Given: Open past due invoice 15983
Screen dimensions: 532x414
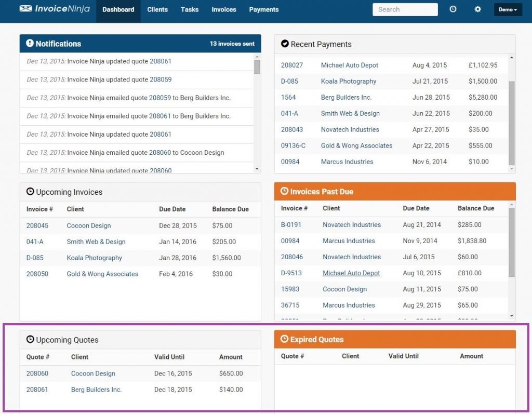Looking at the screenshot, I should [x=290, y=289].
